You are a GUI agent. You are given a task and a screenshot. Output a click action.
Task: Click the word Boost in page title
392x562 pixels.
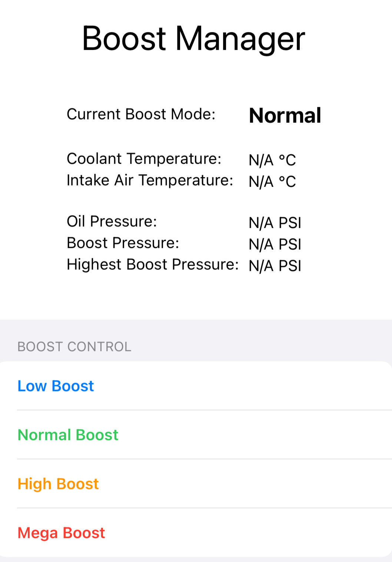tap(124, 39)
